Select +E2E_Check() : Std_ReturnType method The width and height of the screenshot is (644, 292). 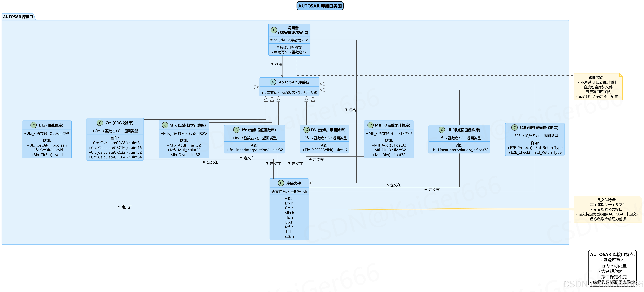coord(535,153)
